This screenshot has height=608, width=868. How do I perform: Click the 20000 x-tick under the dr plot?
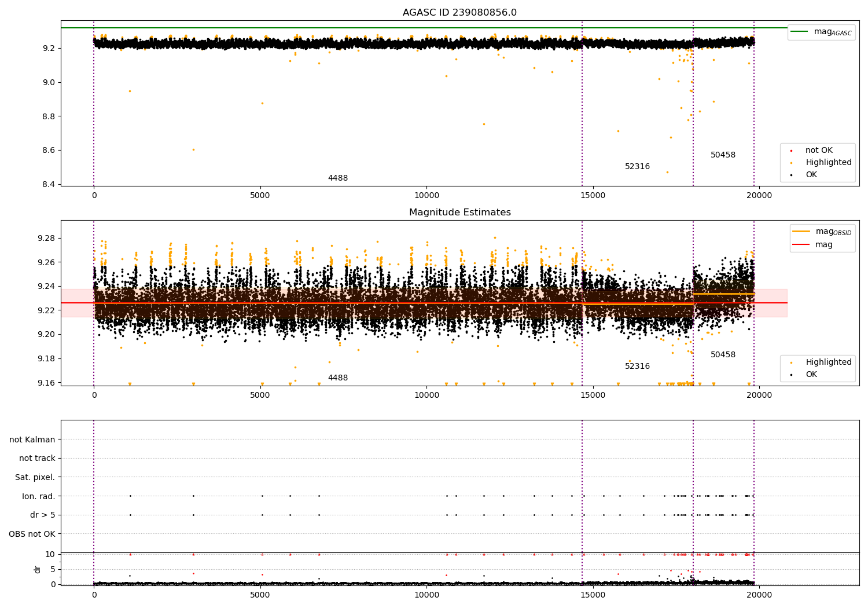click(x=759, y=595)
